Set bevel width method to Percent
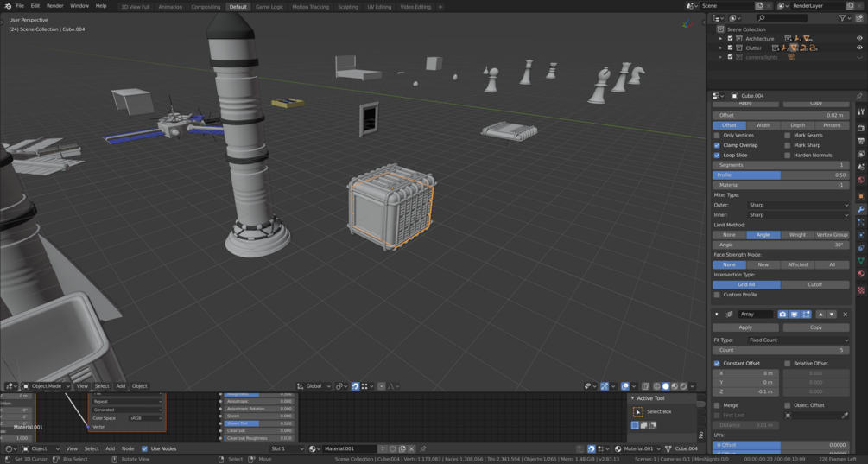Viewport: 868px width, 464px height. coord(832,125)
